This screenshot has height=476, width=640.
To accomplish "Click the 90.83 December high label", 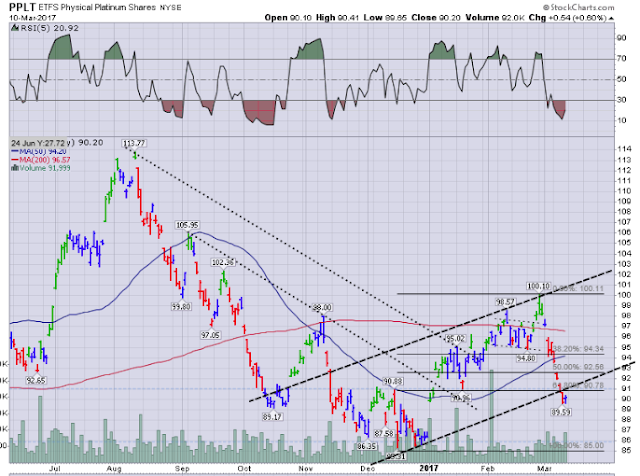I will [393, 381].
